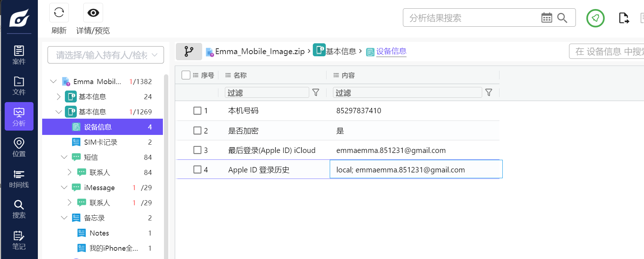Open the 位置 (Location) sidebar section
This screenshot has height=259, width=644.
(19, 147)
